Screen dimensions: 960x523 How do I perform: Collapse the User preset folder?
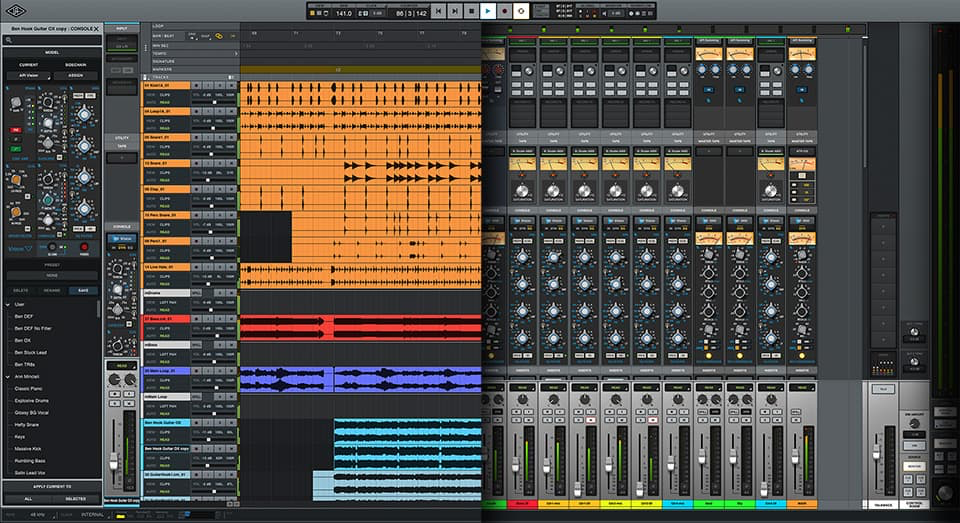8,304
